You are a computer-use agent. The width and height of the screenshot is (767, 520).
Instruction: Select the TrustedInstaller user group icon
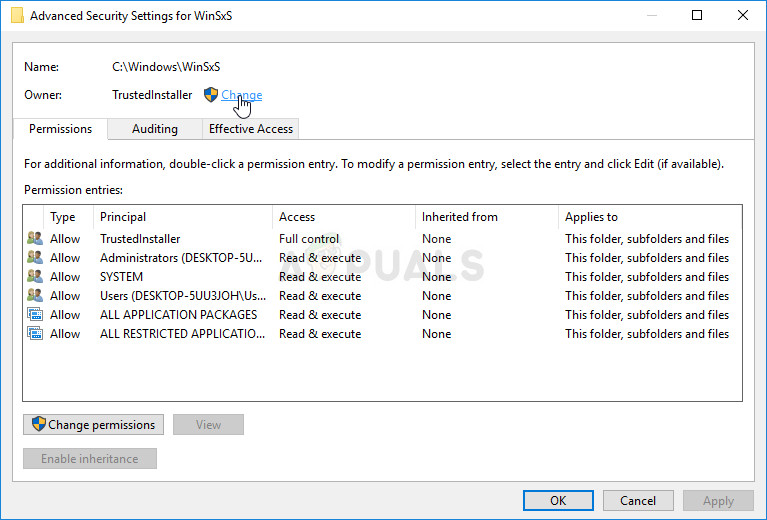[x=35, y=238]
